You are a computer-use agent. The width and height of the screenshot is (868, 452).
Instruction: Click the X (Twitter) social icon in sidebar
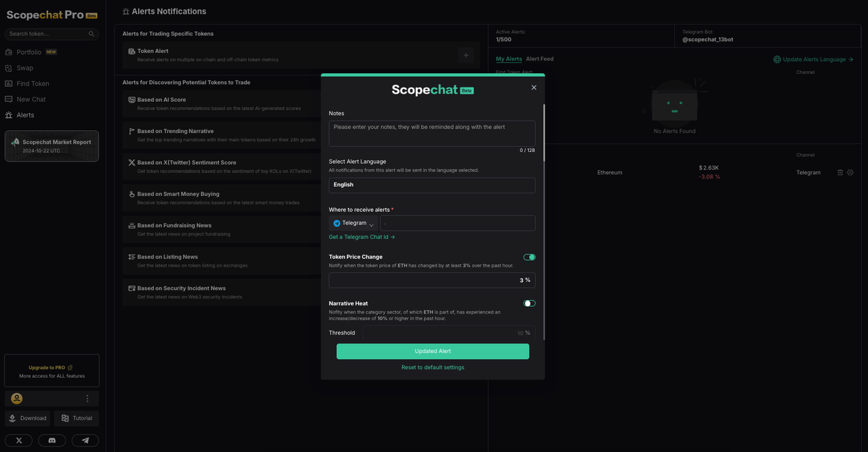pos(18,440)
